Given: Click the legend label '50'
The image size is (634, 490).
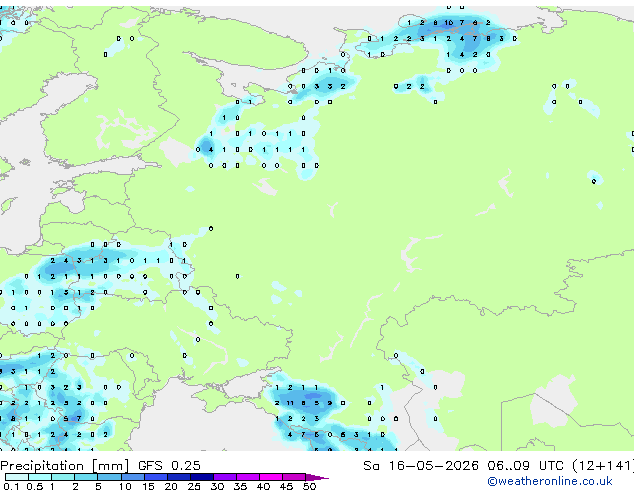Looking at the screenshot, I should click(x=309, y=486).
